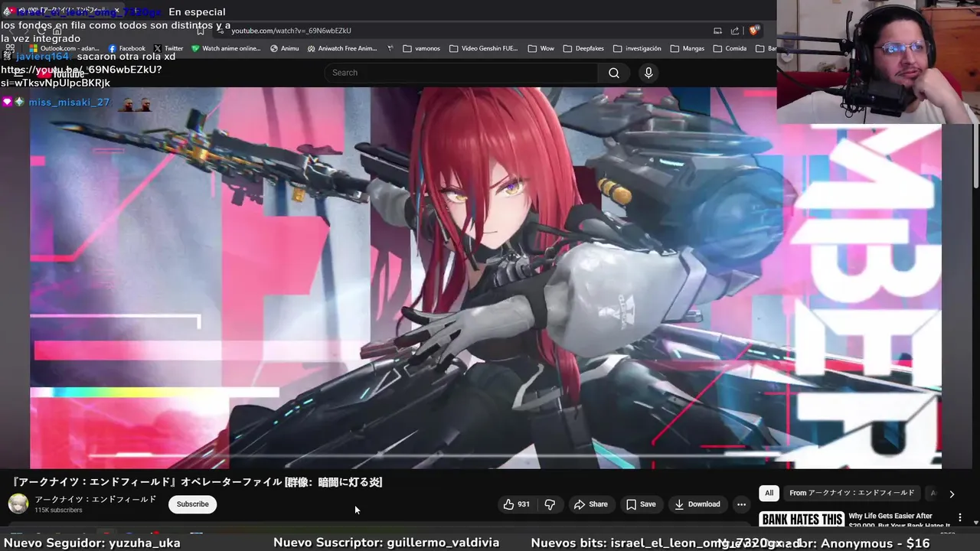Open the Video Genshin FUE bookmark folder

pyautogui.click(x=484, y=48)
